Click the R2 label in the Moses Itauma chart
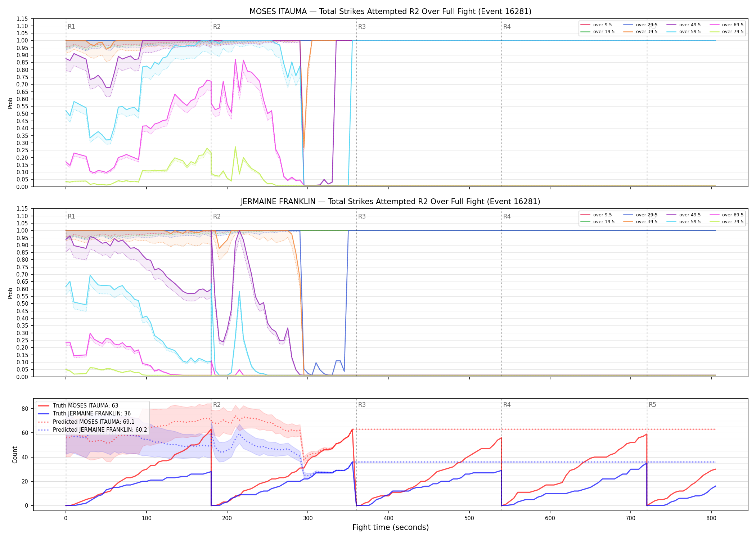This screenshot has height=540, width=756. (x=217, y=27)
